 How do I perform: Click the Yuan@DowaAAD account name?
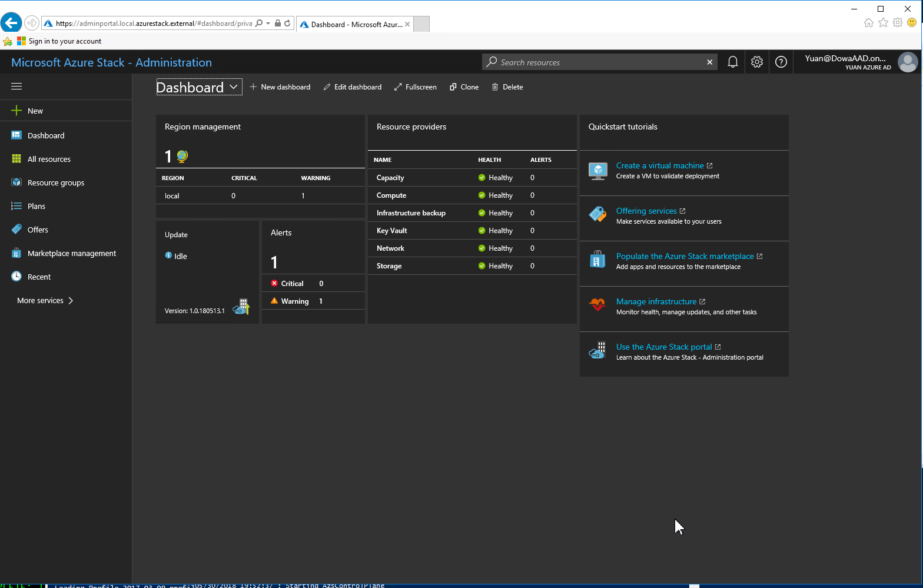pos(845,58)
